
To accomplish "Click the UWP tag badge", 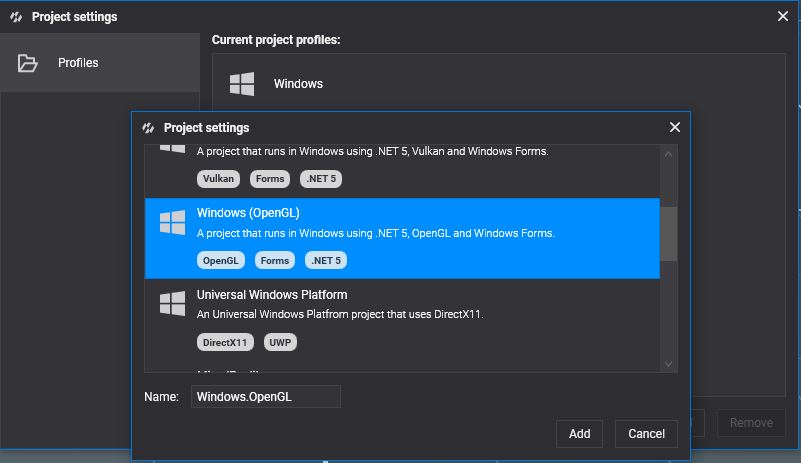I will click(281, 342).
